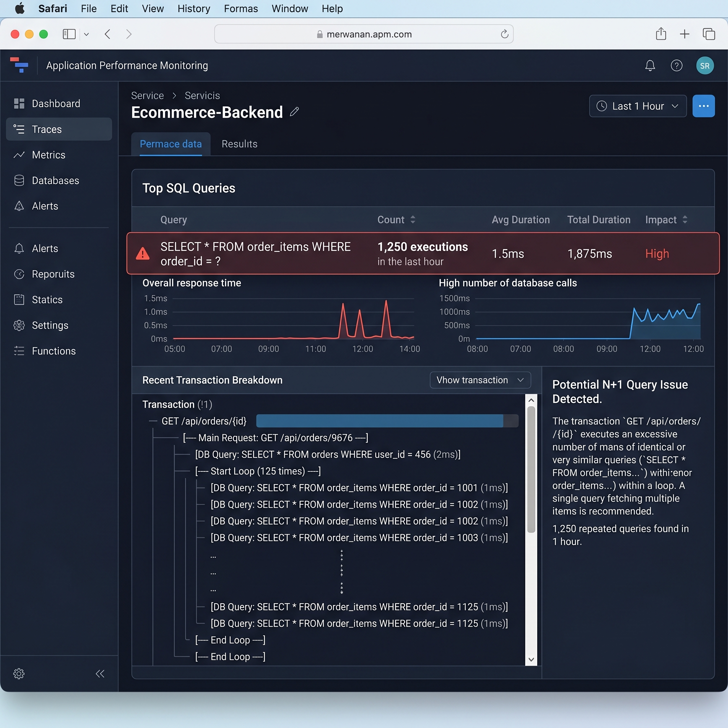This screenshot has height=728, width=728.
Task: Click the Servicis breadcrumb link
Action: tap(202, 96)
